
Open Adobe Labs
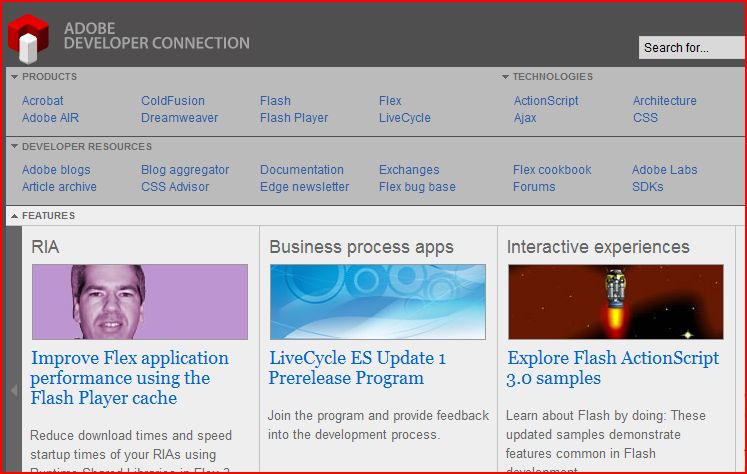click(x=664, y=170)
